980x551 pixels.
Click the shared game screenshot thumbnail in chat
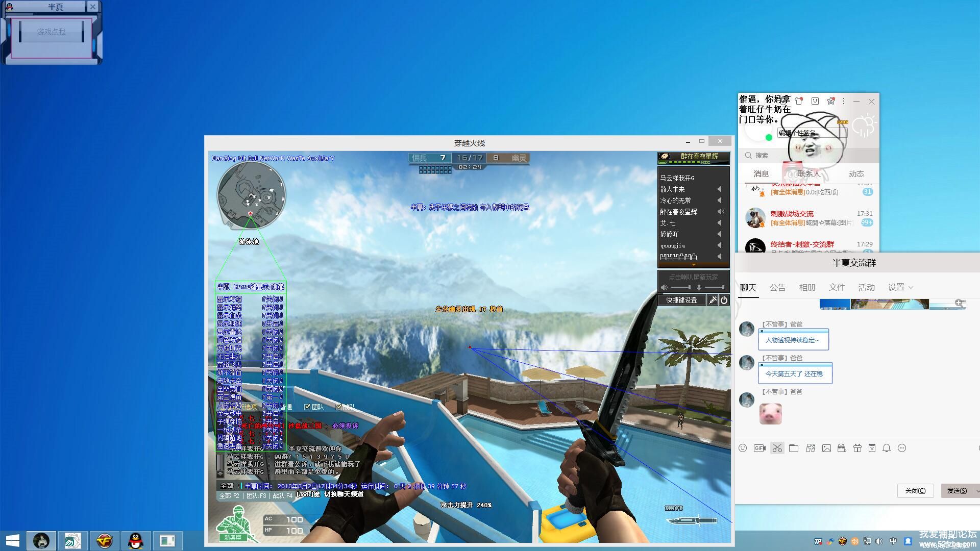click(892, 304)
